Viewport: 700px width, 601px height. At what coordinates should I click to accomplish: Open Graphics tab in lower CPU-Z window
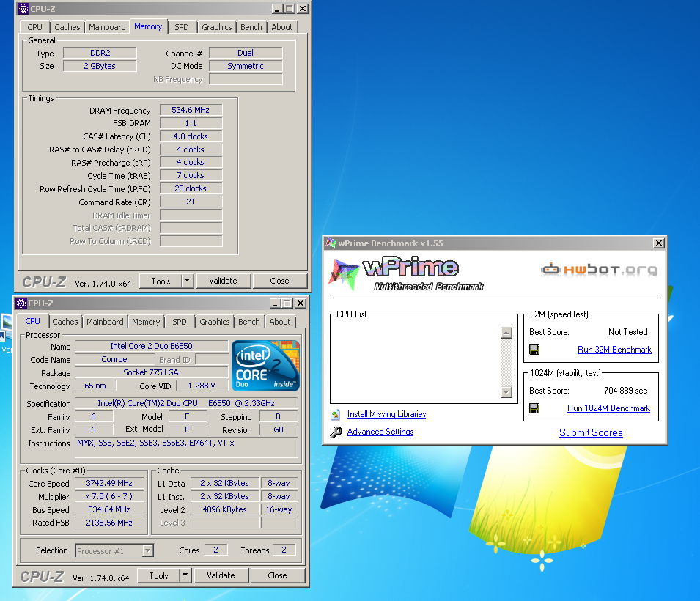pyautogui.click(x=214, y=322)
